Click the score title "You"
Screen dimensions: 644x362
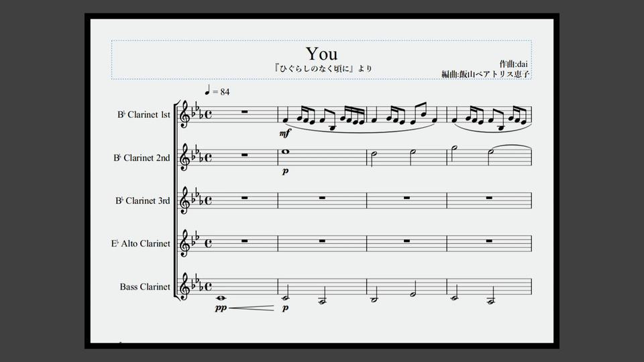pyautogui.click(x=321, y=54)
